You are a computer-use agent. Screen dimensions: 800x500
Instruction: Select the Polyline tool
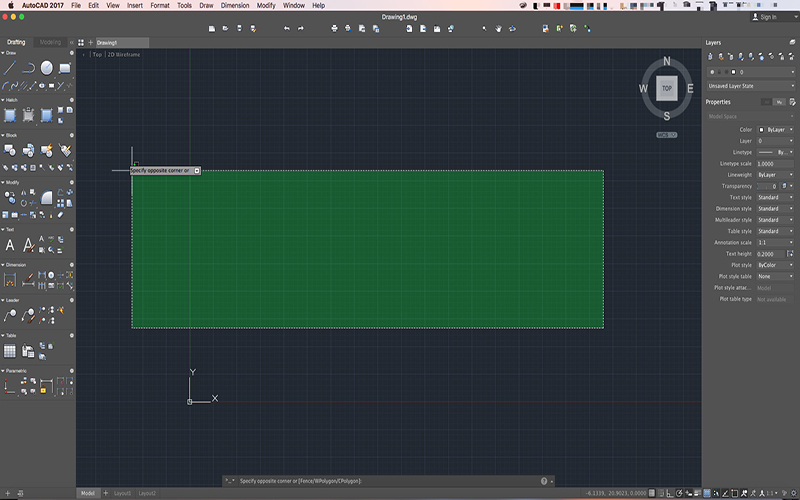28,67
